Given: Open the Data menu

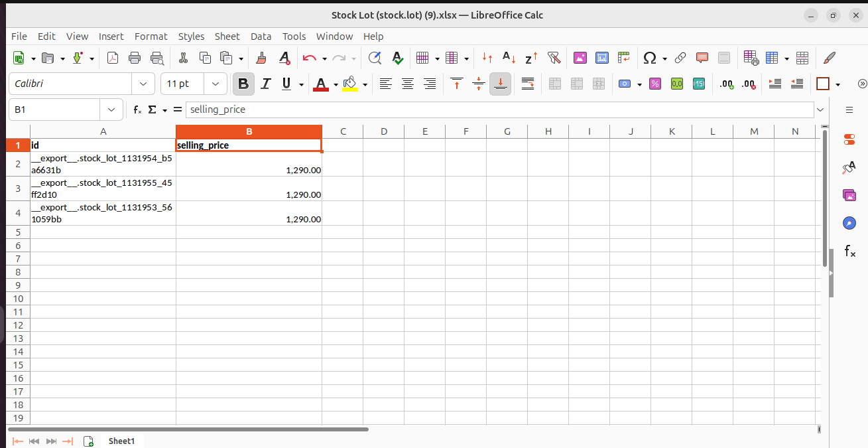Looking at the screenshot, I should 261,37.
